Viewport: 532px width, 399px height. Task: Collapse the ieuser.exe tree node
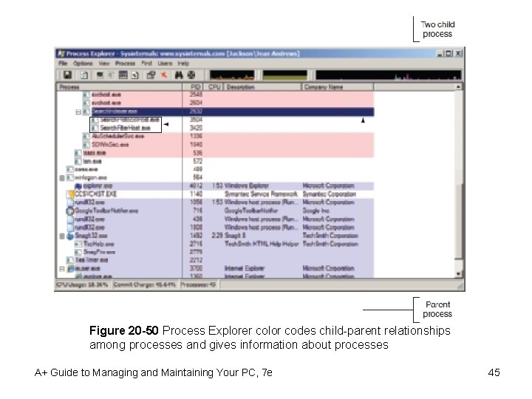(x=62, y=269)
